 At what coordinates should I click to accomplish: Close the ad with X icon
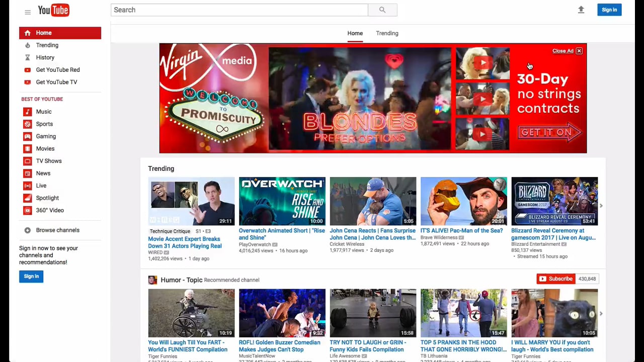(x=579, y=51)
